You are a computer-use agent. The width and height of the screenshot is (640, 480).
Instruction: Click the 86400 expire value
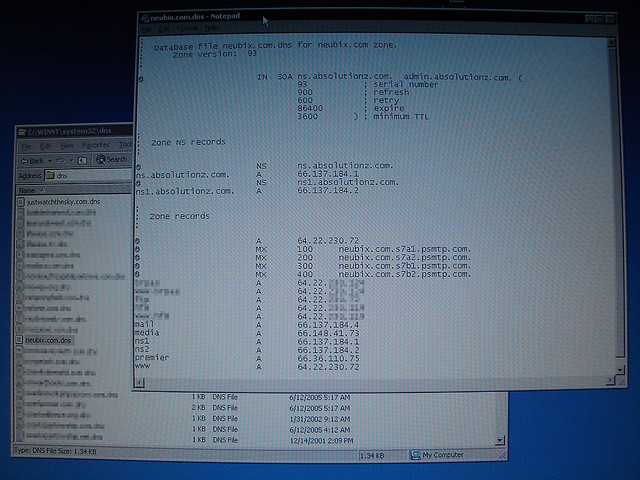coord(310,109)
